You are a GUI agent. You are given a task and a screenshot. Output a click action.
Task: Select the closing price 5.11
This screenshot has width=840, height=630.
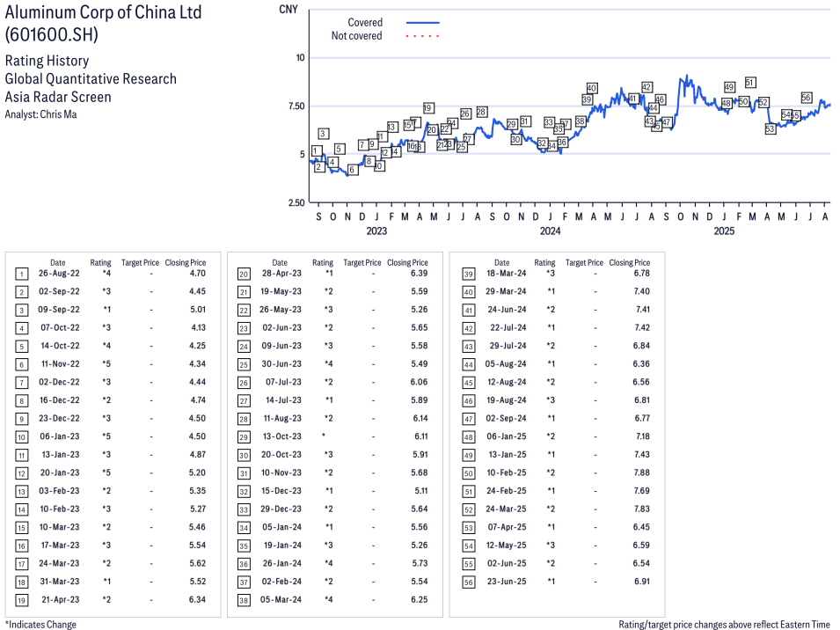click(421, 491)
